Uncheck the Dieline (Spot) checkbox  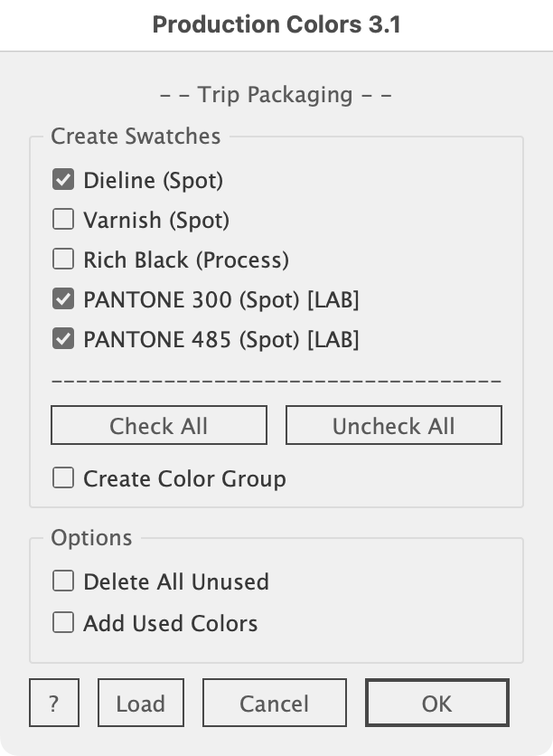click(63, 180)
